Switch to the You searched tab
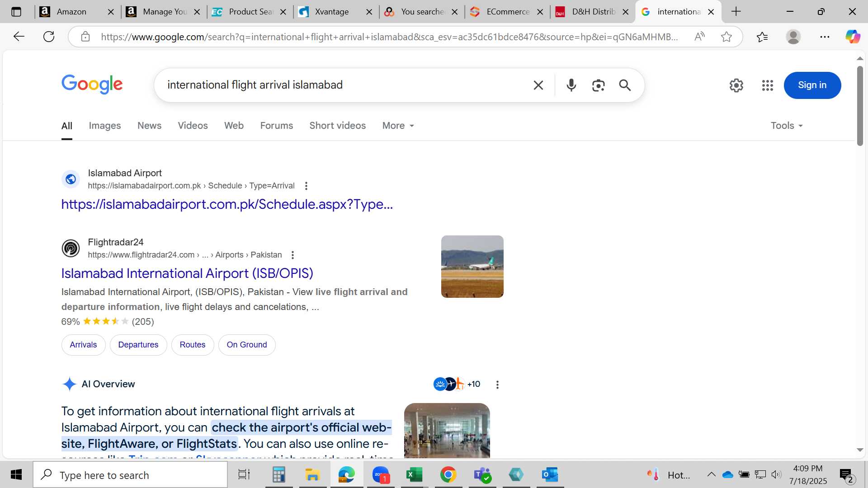 coord(422,12)
